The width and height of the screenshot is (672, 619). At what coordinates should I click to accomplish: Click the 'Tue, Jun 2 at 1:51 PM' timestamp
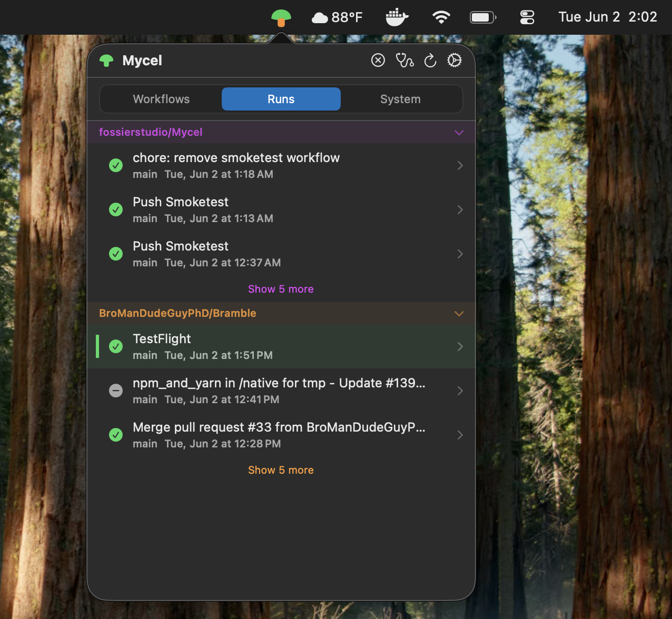coord(219,355)
